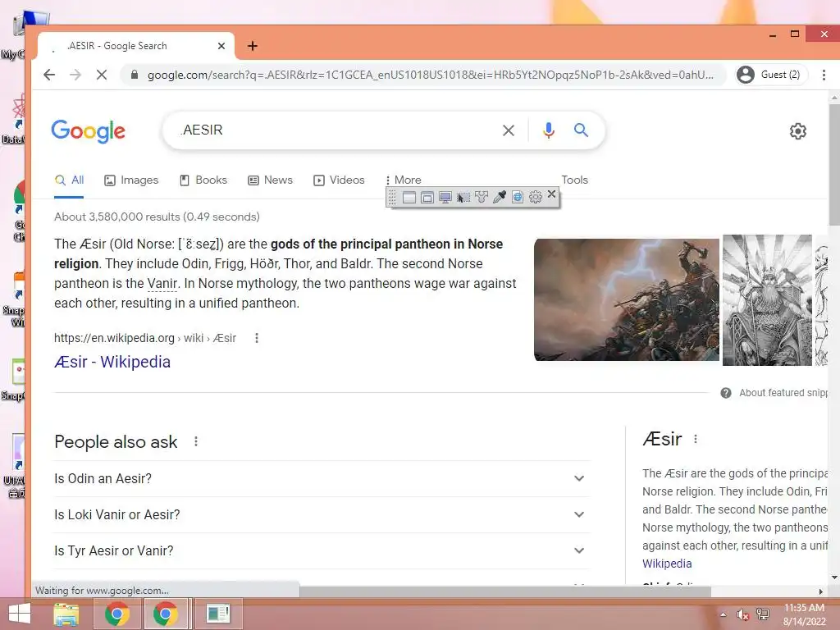This screenshot has width=840, height=630.
Task: Open capture toolbar settings gear
Action: click(535, 198)
